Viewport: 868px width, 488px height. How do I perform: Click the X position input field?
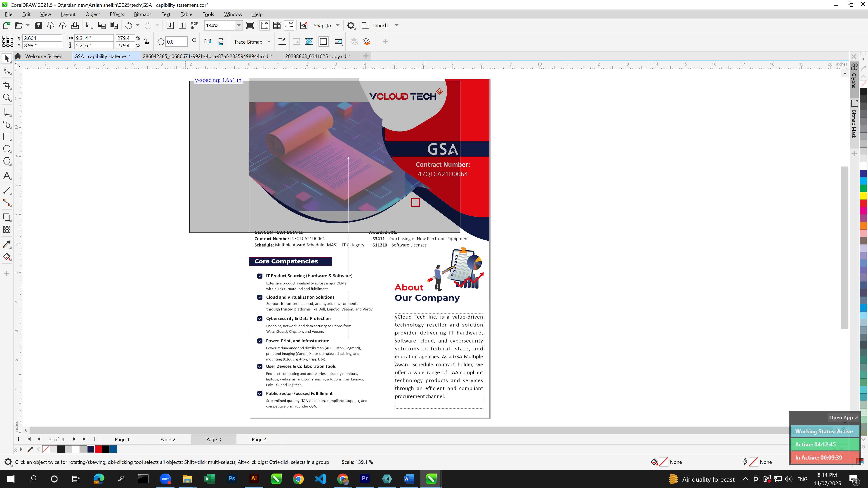42,38
